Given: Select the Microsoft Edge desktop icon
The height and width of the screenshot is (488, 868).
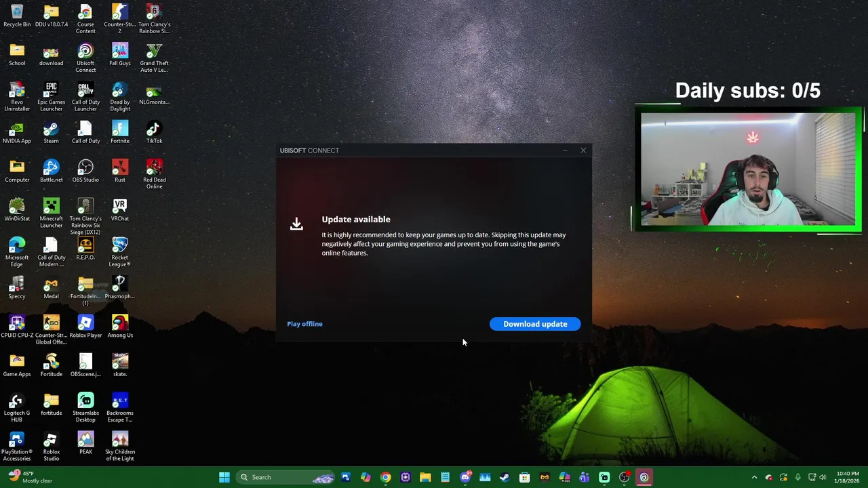Looking at the screenshot, I should (17, 252).
